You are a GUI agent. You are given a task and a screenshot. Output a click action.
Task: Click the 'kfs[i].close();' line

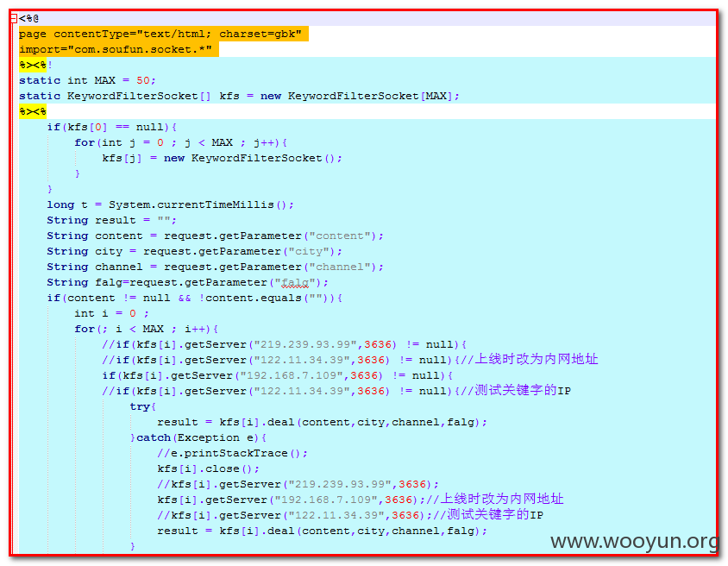(x=209, y=469)
